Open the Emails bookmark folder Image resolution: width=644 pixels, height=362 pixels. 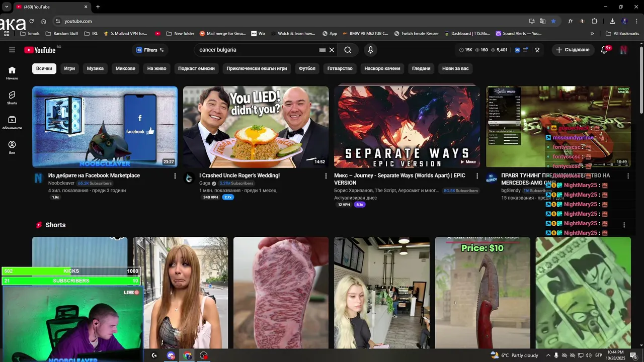30,34
